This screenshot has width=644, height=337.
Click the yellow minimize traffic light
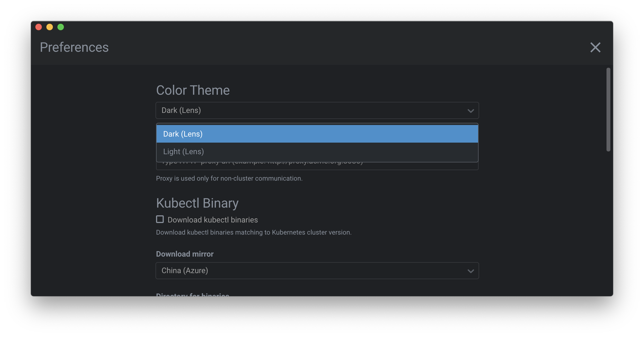tap(50, 27)
